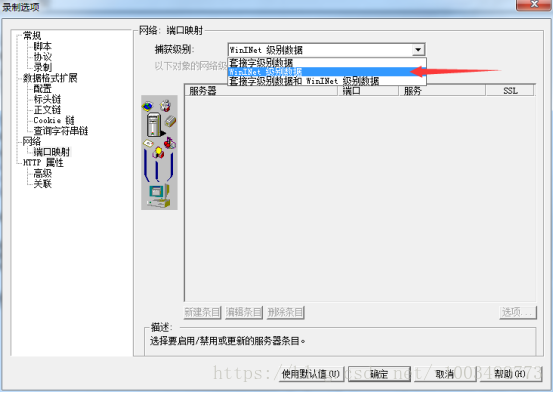The image size is (554, 393).
Task: Open 录制 tree node
Action: tap(42, 67)
